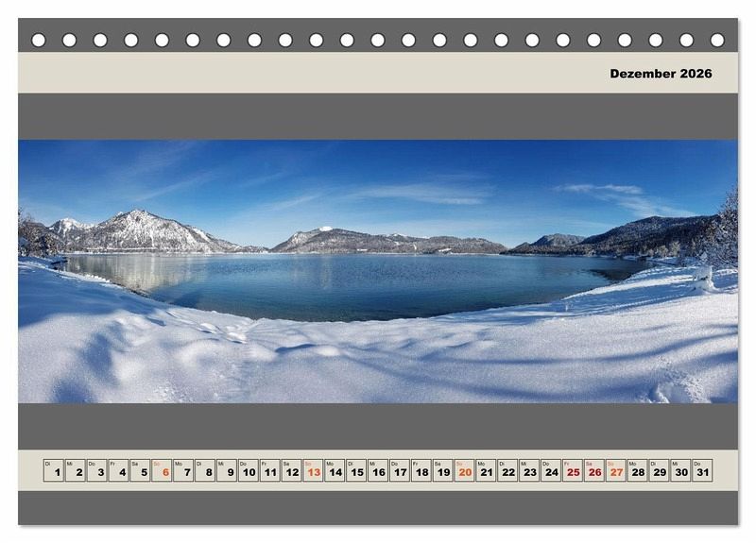Click date 3 in the date row
756x543 pixels.
click(x=97, y=470)
